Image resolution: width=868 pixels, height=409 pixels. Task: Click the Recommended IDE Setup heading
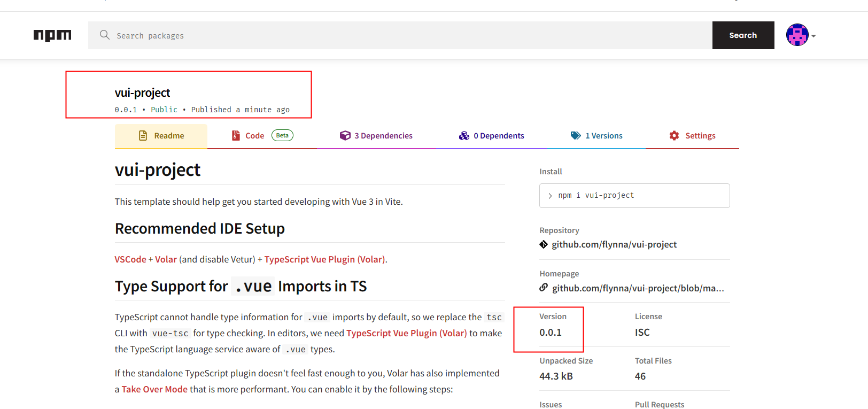coord(200,229)
